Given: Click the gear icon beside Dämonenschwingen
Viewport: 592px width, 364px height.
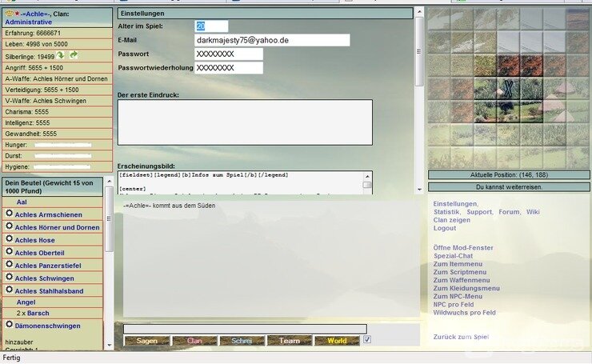Looking at the screenshot, I should point(9,324).
